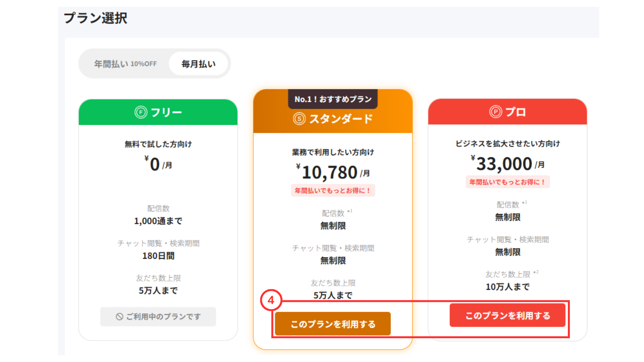This screenshot has height=362, width=644.
Task: Click the ¥33,000 Pro price text
Action: click(504, 164)
